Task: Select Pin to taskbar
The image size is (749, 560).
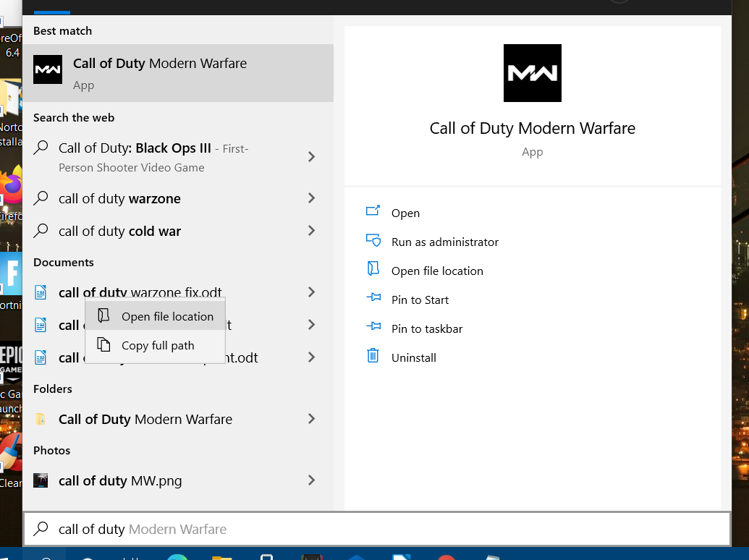Action: (427, 329)
